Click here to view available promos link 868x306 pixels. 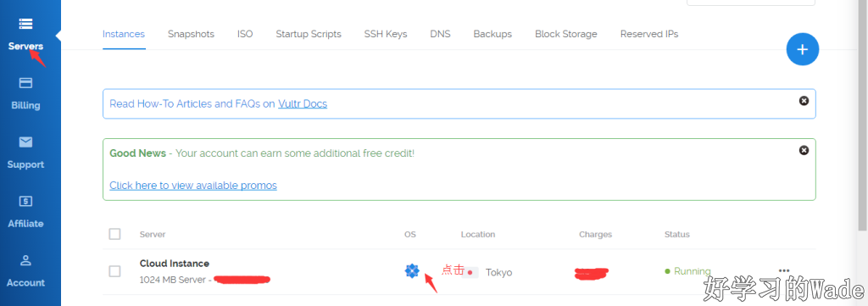pyautogui.click(x=193, y=186)
